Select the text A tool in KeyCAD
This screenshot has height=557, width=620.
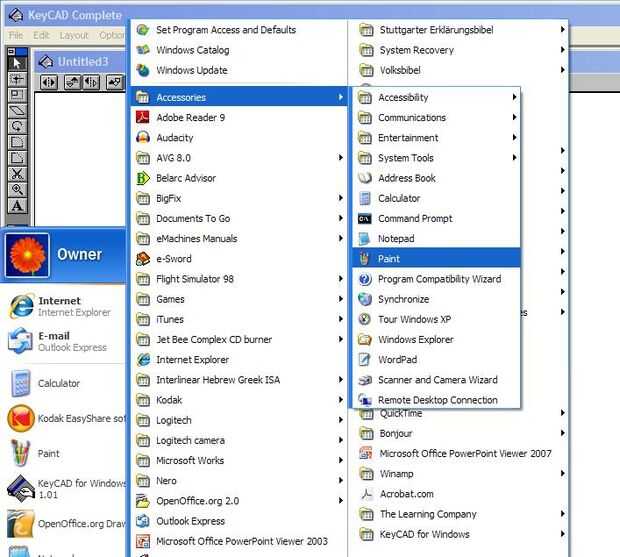click(x=17, y=206)
